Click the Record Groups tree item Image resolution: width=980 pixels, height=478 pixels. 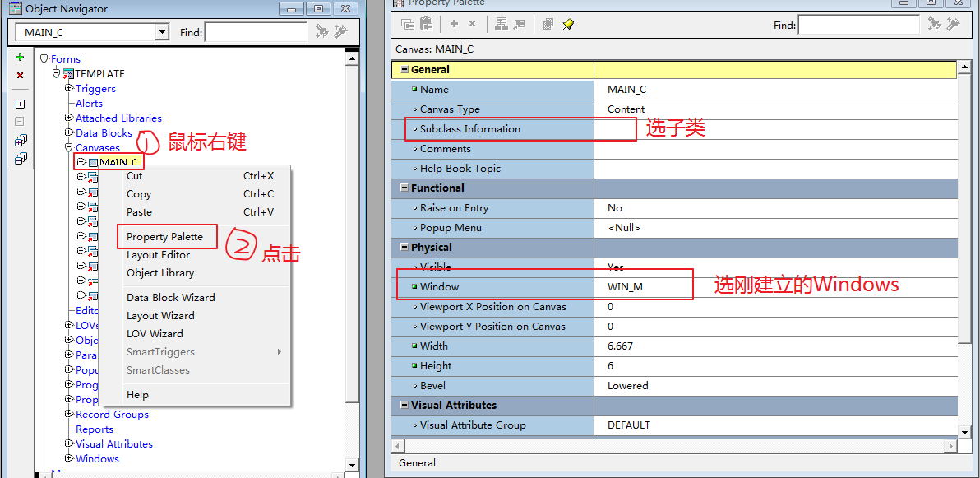(112, 414)
